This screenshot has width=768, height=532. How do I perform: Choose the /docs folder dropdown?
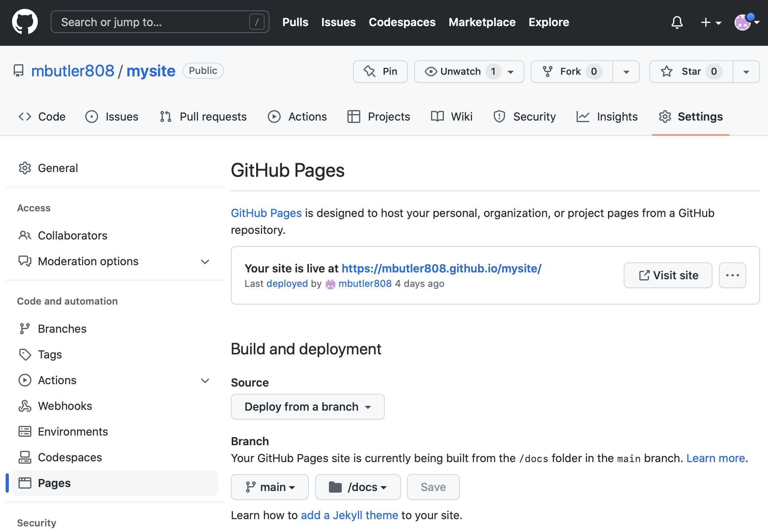click(x=358, y=487)
